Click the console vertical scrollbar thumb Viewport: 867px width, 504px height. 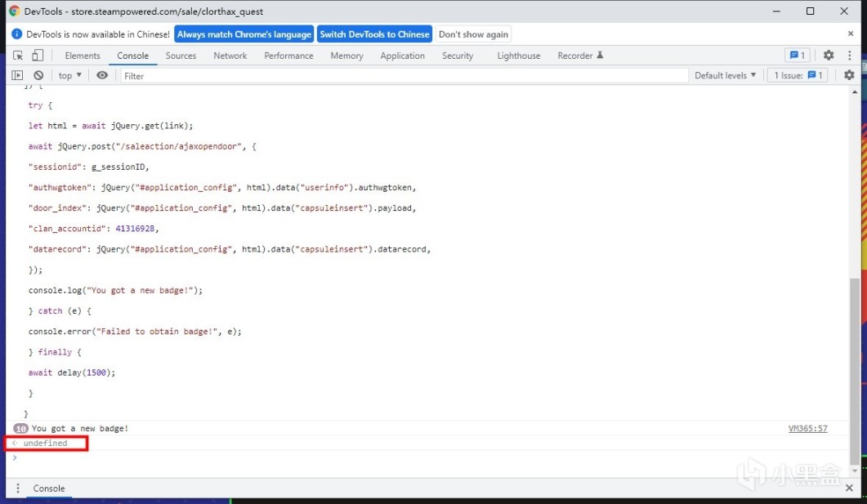click(x=855, y=370)
